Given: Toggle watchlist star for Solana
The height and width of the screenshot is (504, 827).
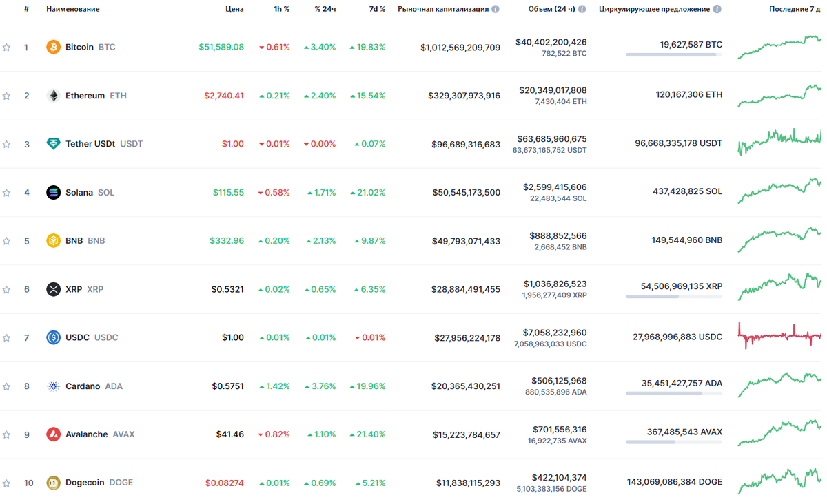Looking at the screenshot, I should click(x=6, y=193).
